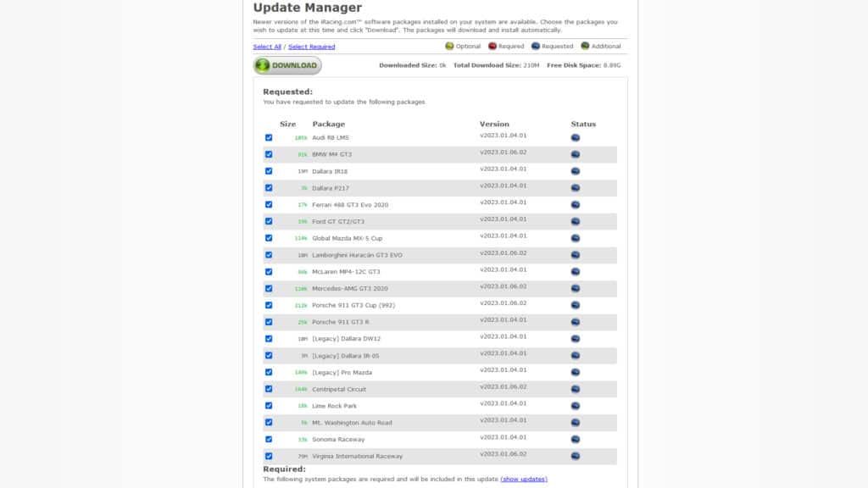Screen dimensions: 868x488
Task: Toggle the Virginia International Raceway checkbox
Action: click(x=269, y=456)
